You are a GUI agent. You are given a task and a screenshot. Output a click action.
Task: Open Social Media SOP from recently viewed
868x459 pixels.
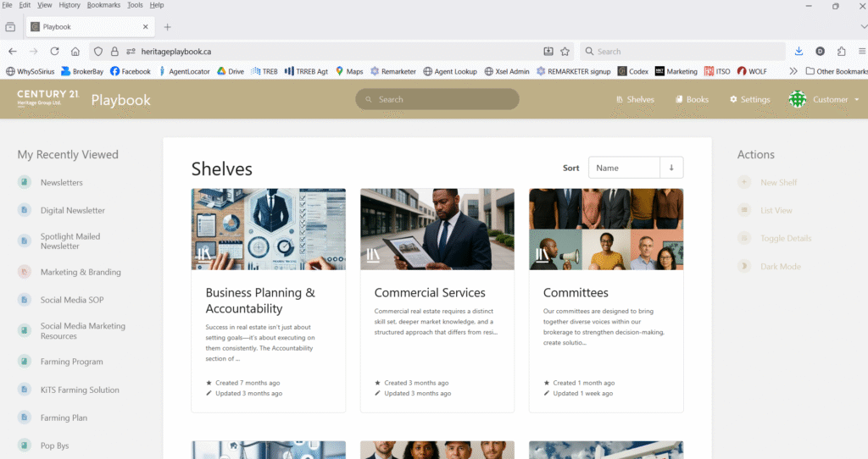tap(72, 300)
